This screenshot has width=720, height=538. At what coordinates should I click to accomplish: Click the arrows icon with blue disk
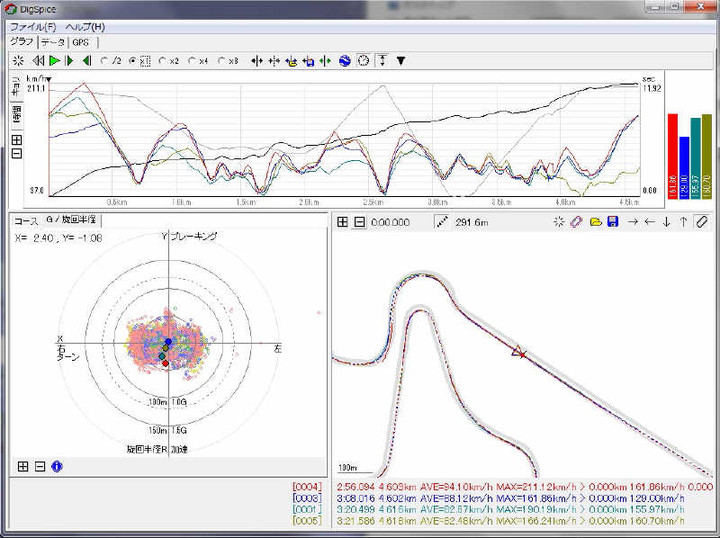pos(308,61)
